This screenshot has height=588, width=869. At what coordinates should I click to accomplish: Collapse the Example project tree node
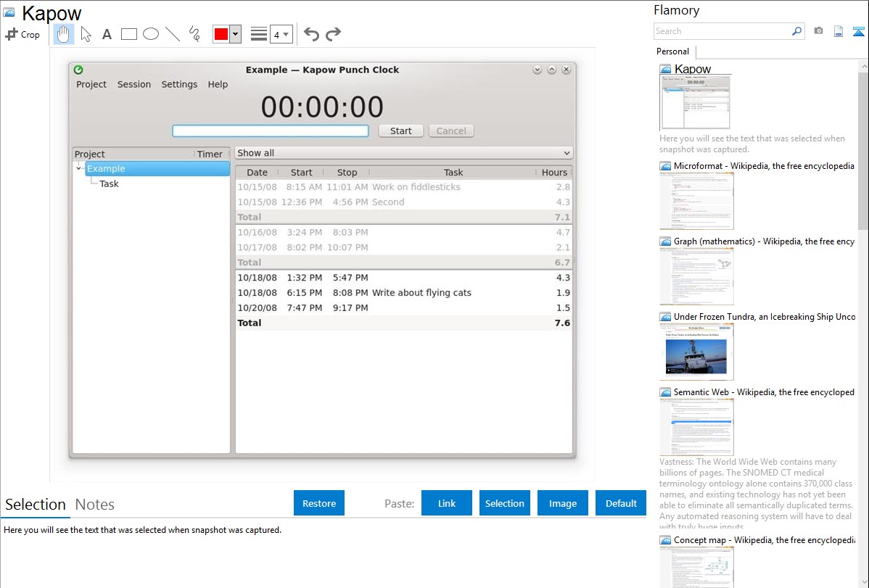click(78, 168)
